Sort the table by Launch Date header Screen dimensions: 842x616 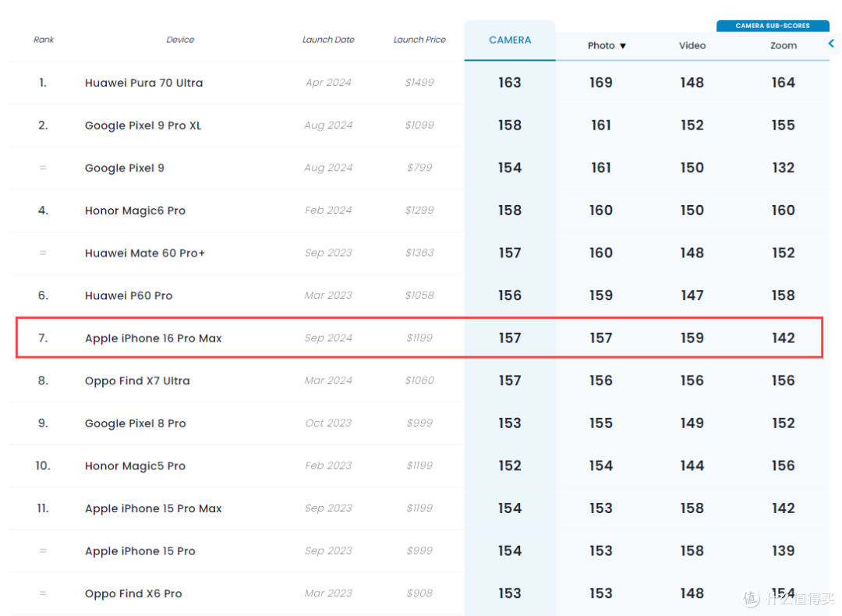point(328,40)
